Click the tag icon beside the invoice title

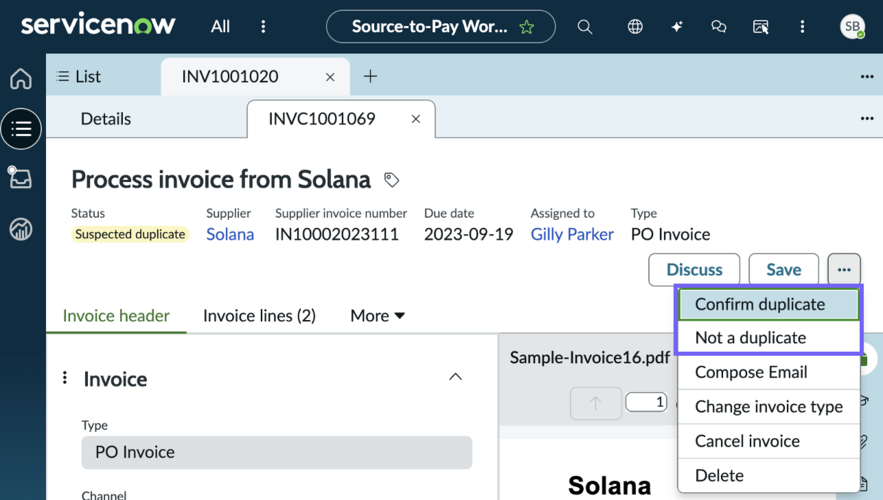point(391,180)
